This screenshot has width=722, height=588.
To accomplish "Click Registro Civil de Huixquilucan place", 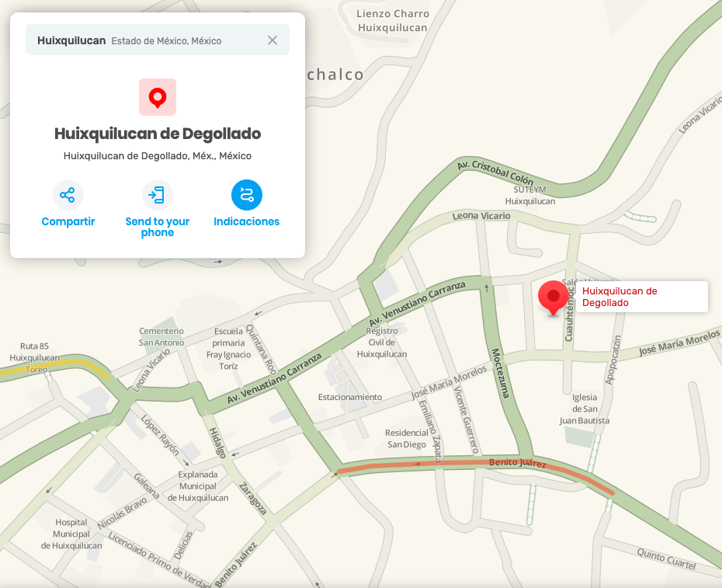I will (x=382, y=343).
